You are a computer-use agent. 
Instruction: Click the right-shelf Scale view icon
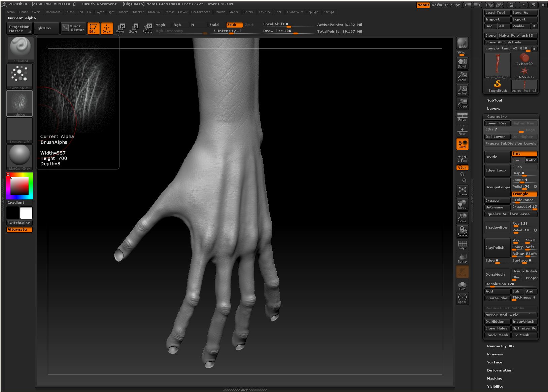pyautogui.click(x=462, y=218)
